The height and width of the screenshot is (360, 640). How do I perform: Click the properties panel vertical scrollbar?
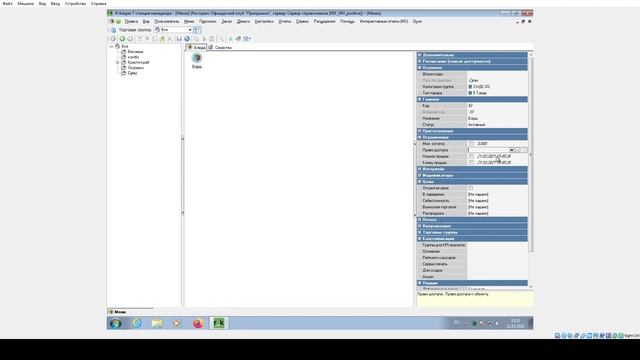coord(531,155)
